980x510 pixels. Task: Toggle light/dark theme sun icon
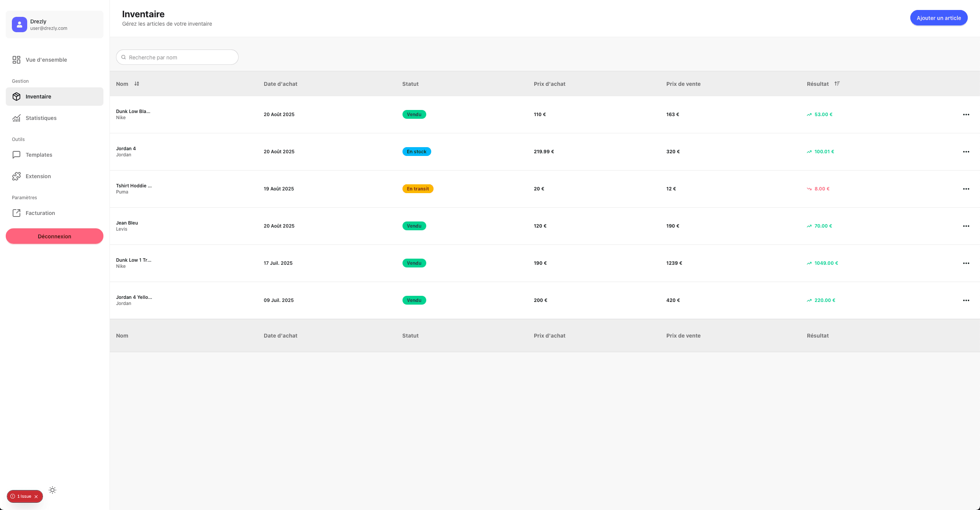(x=52, y=490)
